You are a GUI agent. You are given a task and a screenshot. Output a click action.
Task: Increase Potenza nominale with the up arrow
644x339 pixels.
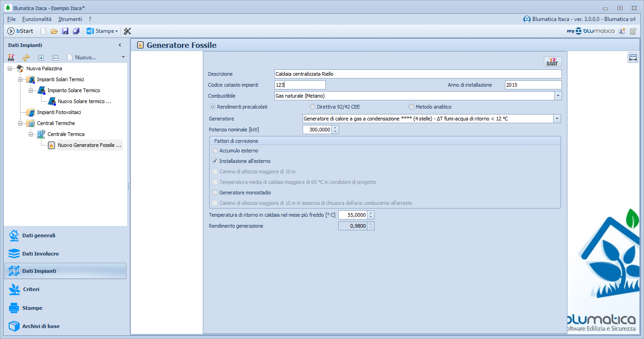335,128
